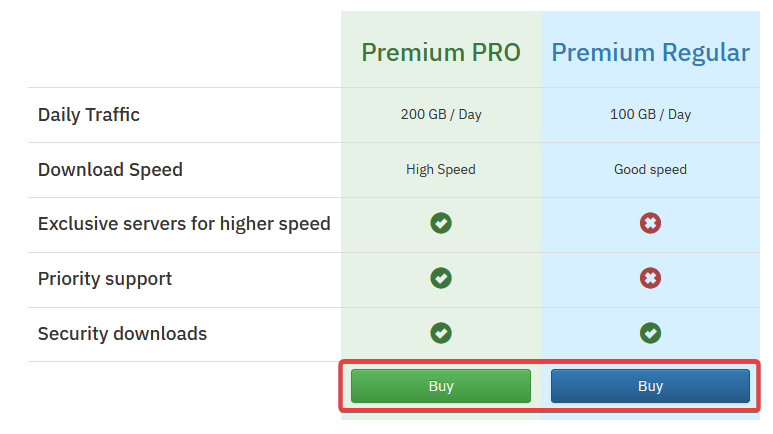The height and width of the screenshot is (434, 773).
Task: Click green checkmark for PRO priority support
Action: click(441, 278)
